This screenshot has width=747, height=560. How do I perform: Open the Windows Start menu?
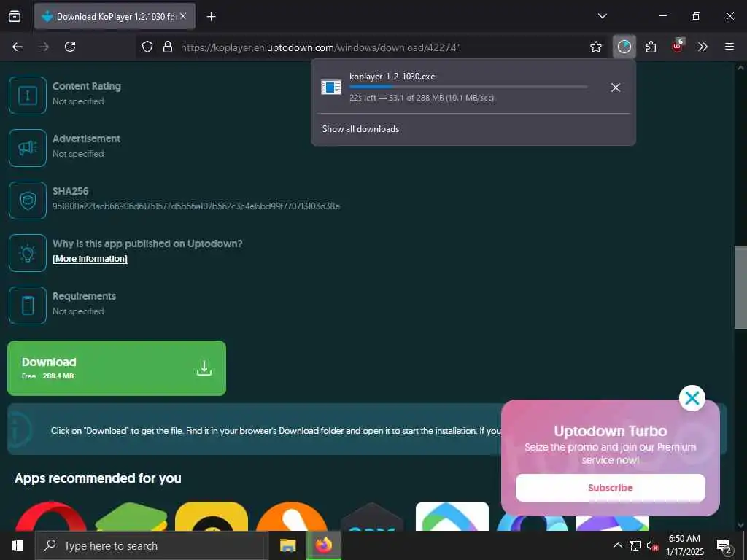(18, 545)
